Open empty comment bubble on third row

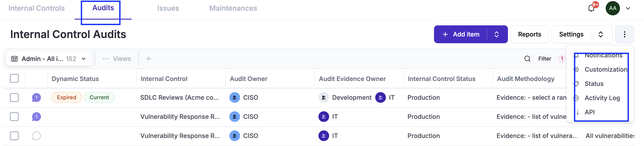click(x=36, y=136)
